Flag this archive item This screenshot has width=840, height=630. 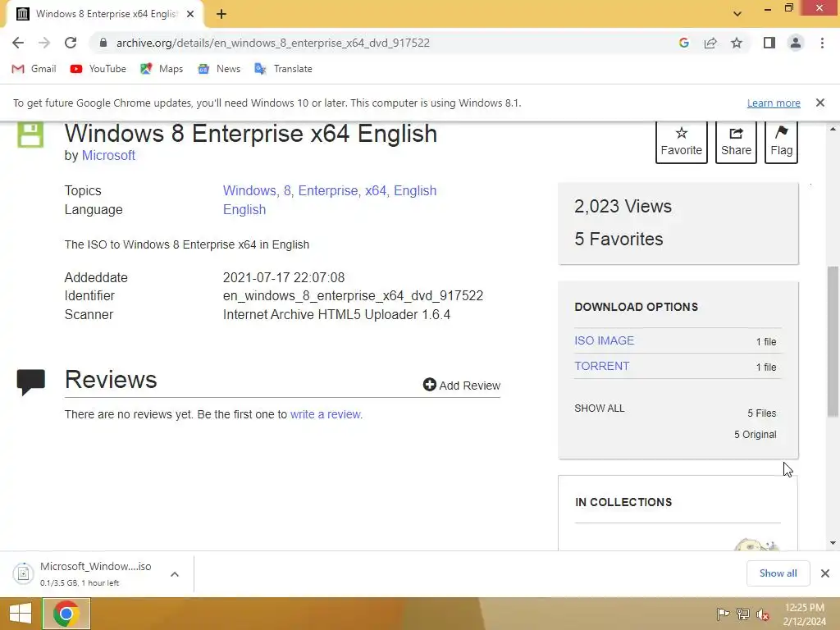(782, 142)
